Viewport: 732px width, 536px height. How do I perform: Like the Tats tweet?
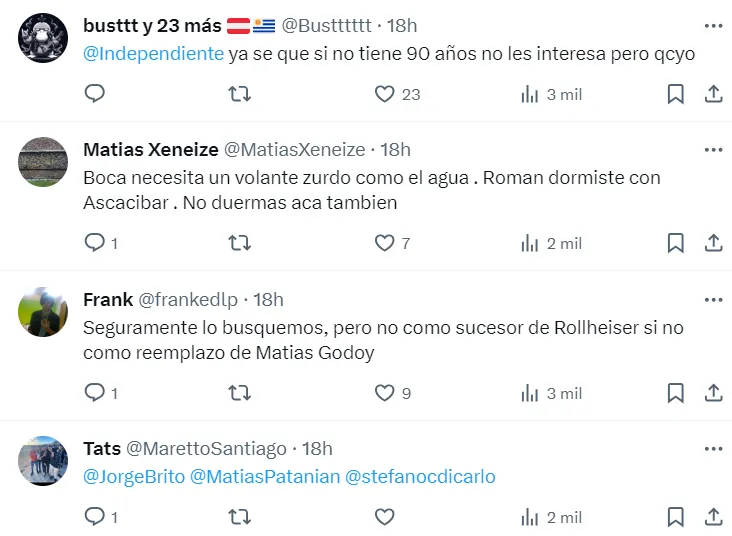385,517
